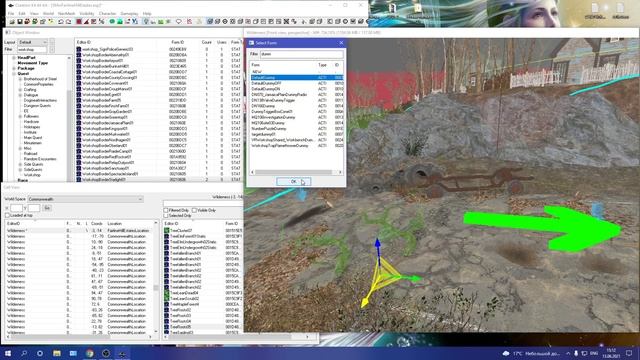Image resolution: width=640 pixels, height=360 pixels.
Task: Click the desktop shortcut at top right corner
Action: pos(620,10)
